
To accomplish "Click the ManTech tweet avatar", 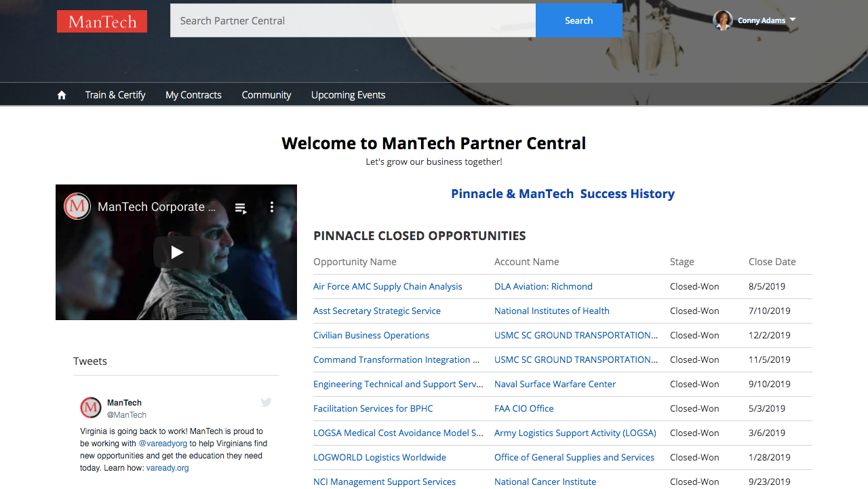I will click(91, 408).
